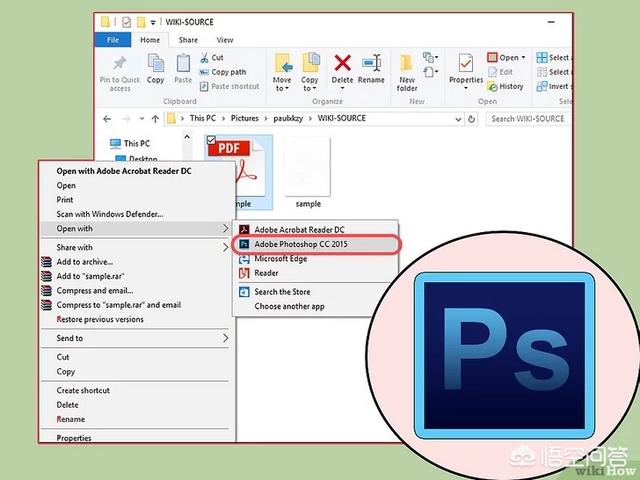Expand the Send to submenu arrow
Screen dimensions: 640x480
[x=226, y=338]
